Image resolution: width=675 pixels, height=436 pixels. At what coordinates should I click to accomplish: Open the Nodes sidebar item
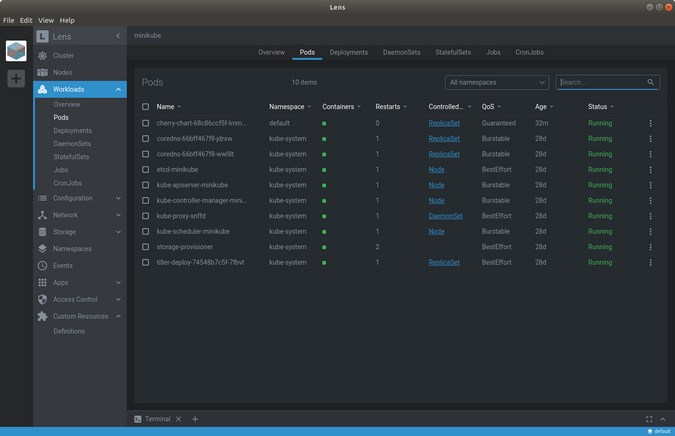pos(63,72)
